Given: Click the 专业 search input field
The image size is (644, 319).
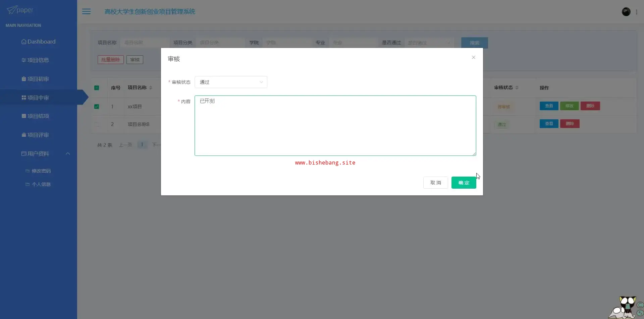Looking at the screenshot, I should [x=353, y=43].
